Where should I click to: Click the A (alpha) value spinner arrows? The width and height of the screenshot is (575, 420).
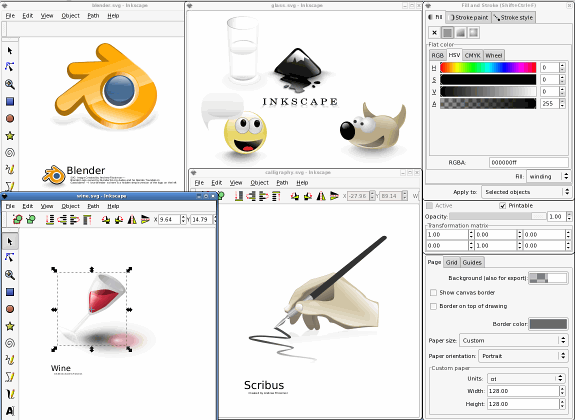(562, 103)
